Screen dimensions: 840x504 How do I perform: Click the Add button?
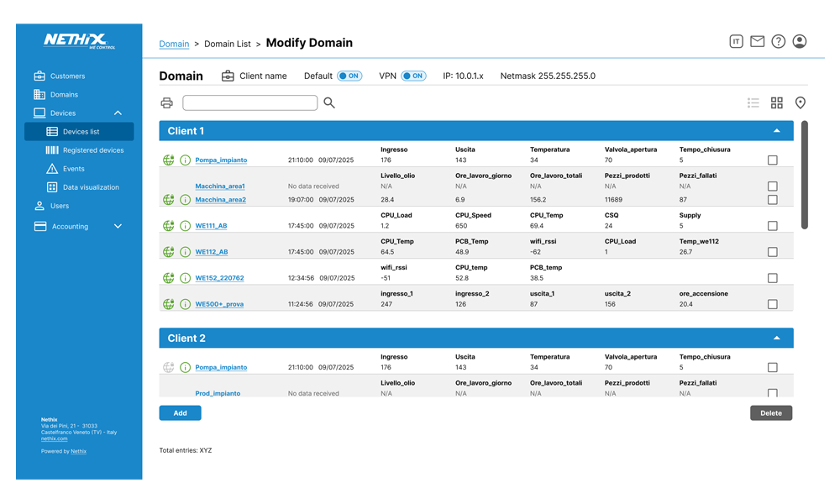point(180,413)
